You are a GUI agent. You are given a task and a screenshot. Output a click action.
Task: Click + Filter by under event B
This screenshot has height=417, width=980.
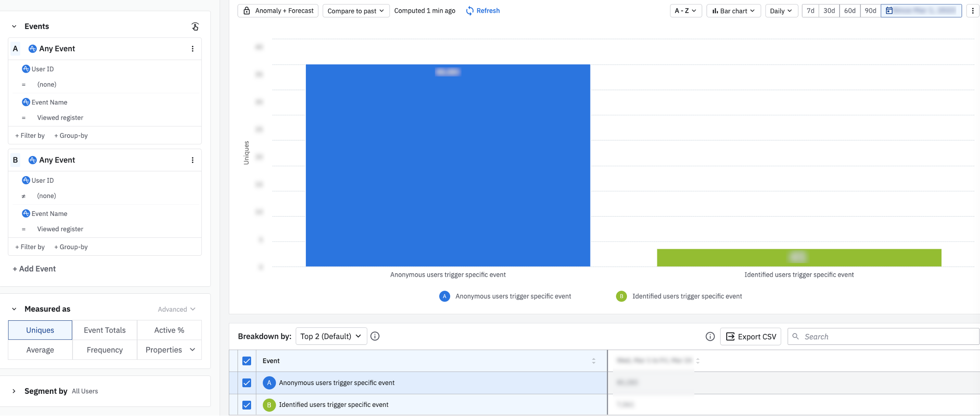30,247
